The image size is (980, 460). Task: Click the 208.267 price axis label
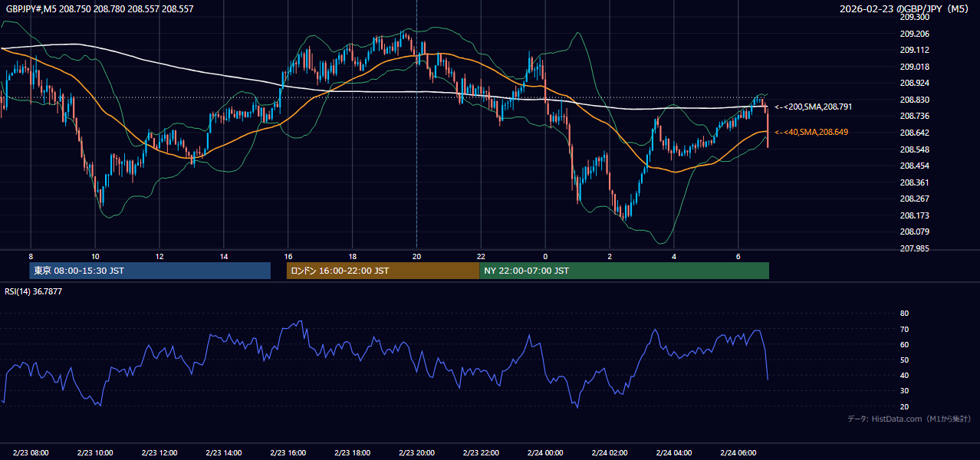click(915, 199)
